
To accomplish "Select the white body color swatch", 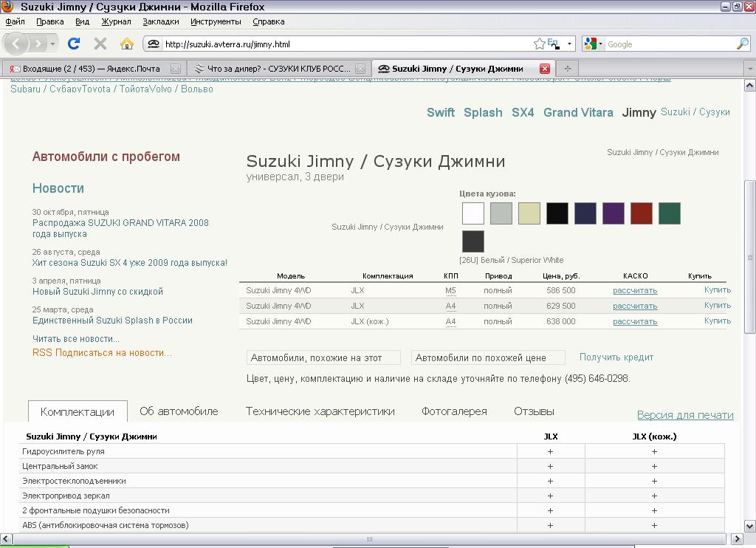I will 473,213.
